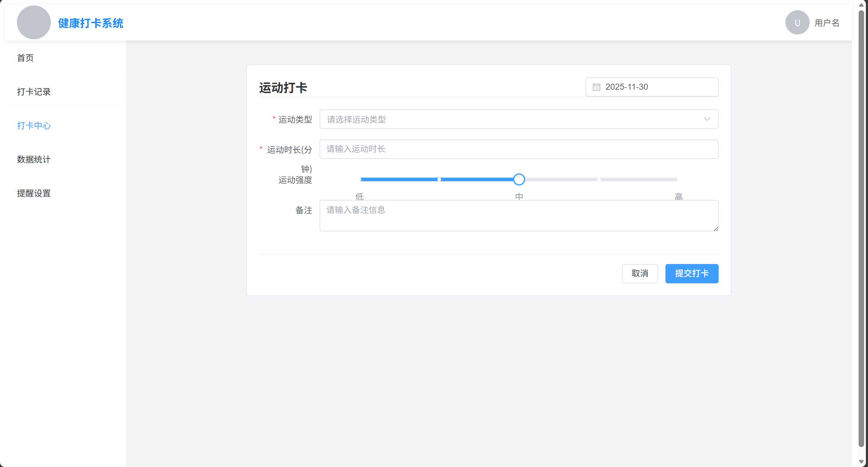Click the user avatar with letter U
The image size is (868, 467).
pos(797,23)
